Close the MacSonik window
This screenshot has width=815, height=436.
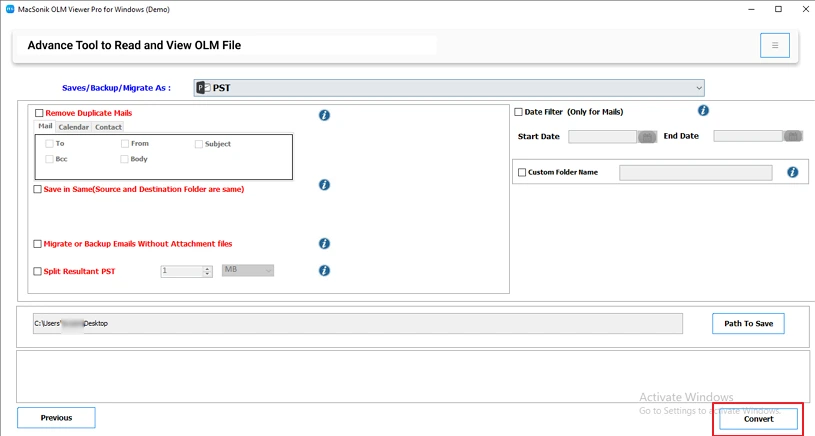coord(805,9)
